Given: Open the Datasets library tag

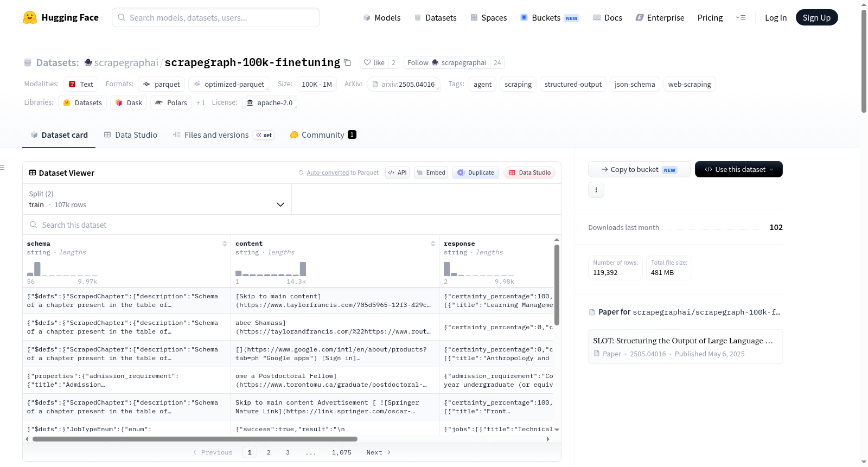Looking at the screenshot, I should (82, 103).
